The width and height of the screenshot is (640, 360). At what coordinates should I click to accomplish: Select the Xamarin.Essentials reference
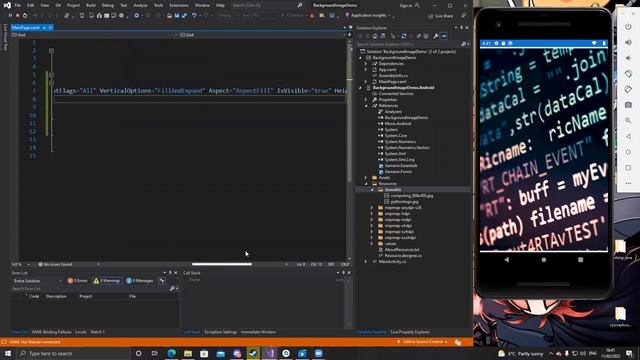401,166
